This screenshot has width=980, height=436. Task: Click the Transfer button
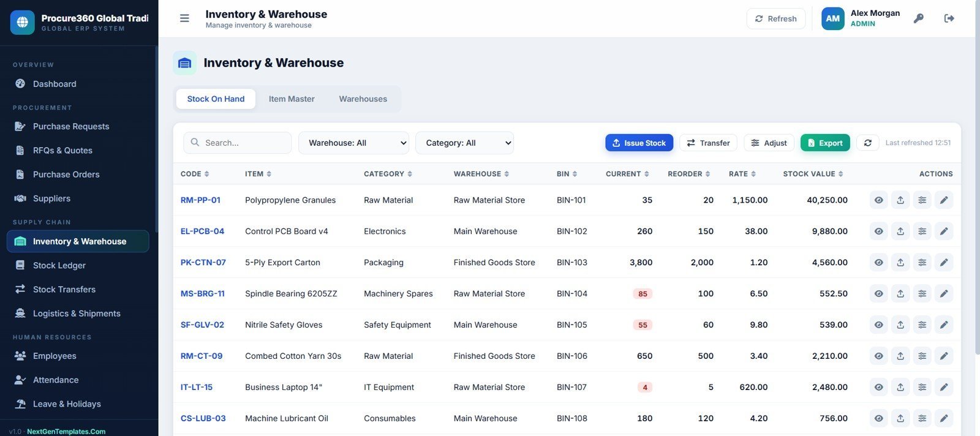pos(708,143)
